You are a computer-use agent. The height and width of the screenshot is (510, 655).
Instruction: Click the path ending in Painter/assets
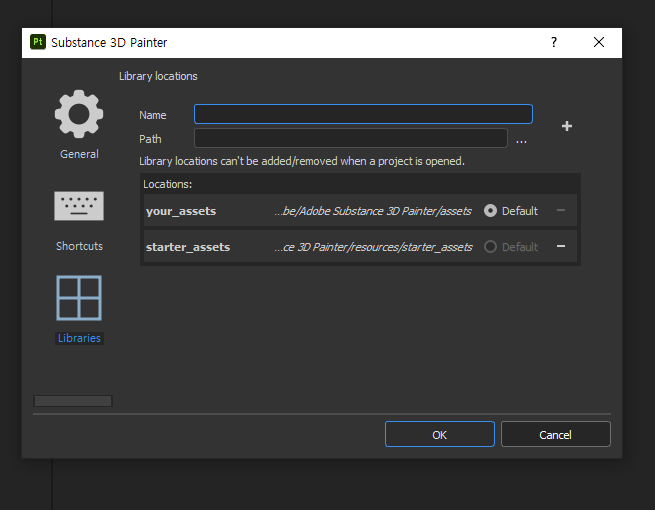[x=373, y=211]
